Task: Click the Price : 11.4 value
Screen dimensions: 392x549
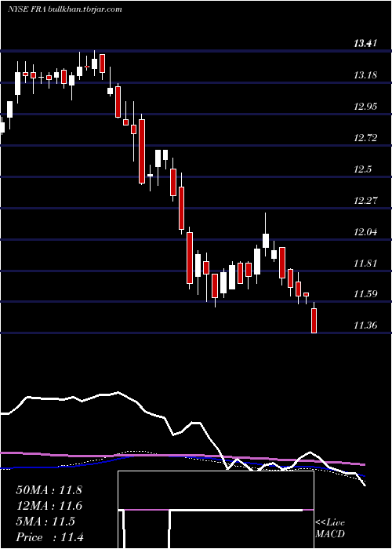Action: pyautogui.click(x=49, y=537)
